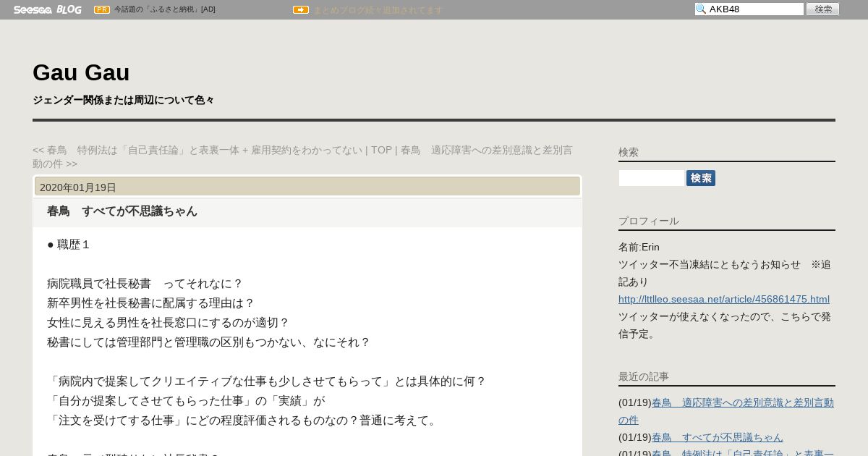Click the blue 検索 button in sidebar
Viewport: 868px width, 456px height.
[x=701, y=178]
